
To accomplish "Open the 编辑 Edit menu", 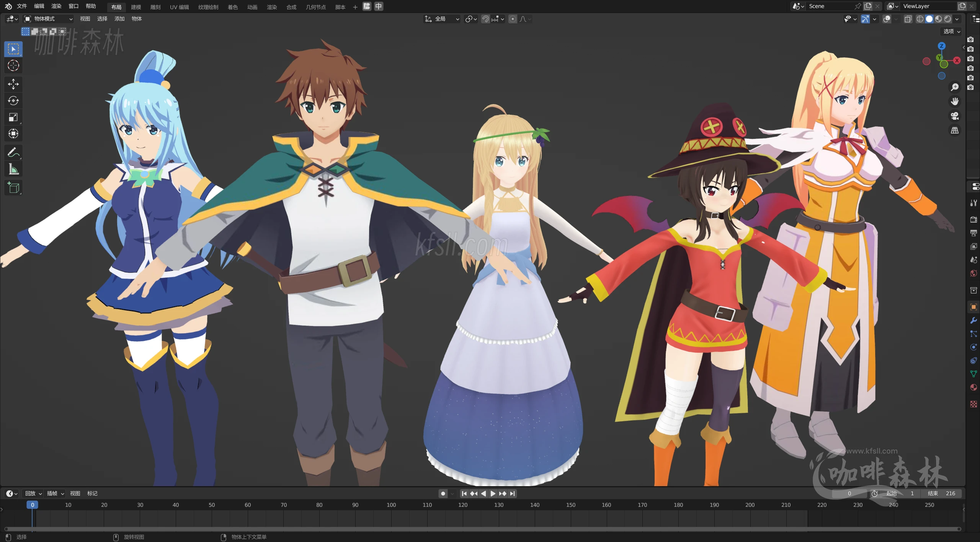I will 39,6.
